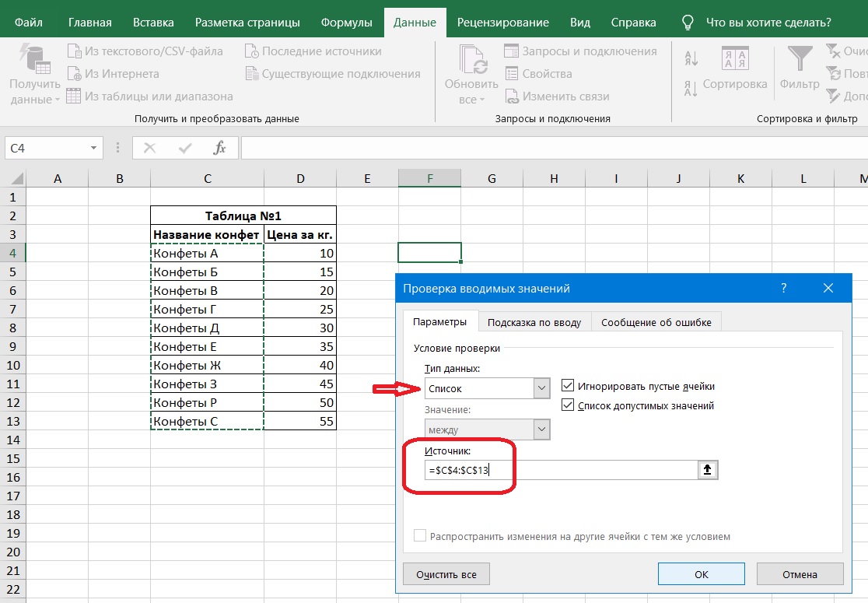The image size is (868, 603).
Task: Open Подсказка по вводу dialog tab
Action: click(x=534, y=322)
